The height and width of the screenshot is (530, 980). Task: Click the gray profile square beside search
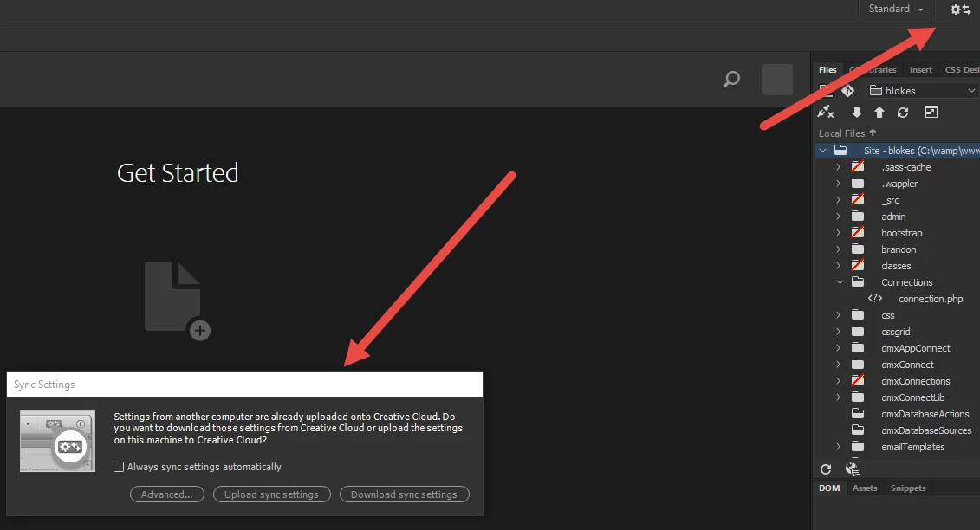coord(777,80)
